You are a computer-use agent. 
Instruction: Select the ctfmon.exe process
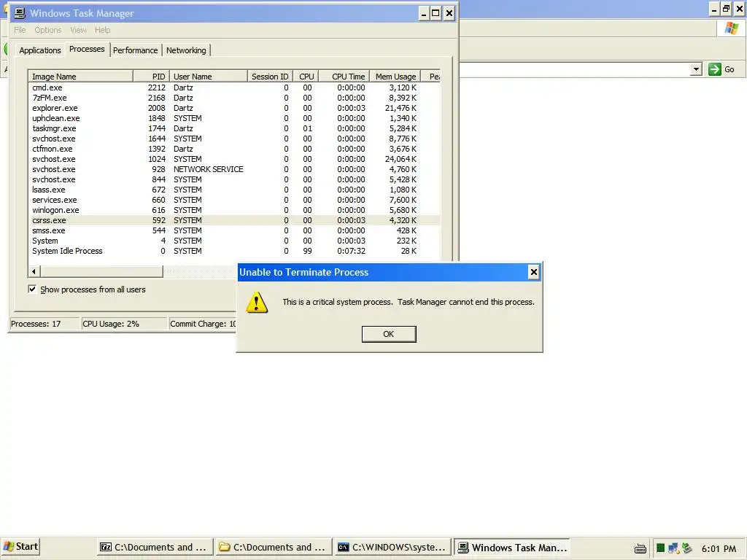(x=234, y=149)
